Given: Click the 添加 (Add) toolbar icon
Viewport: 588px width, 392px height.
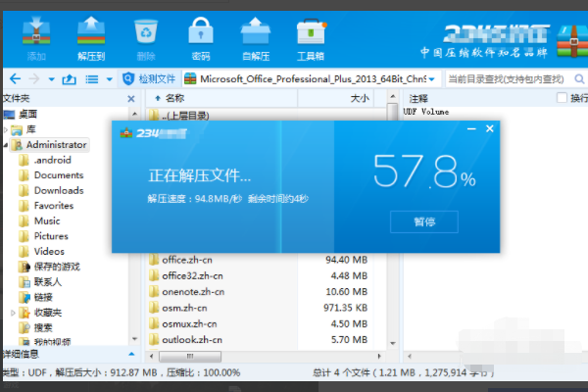Looking at the screenshot, I should [36, 39].
